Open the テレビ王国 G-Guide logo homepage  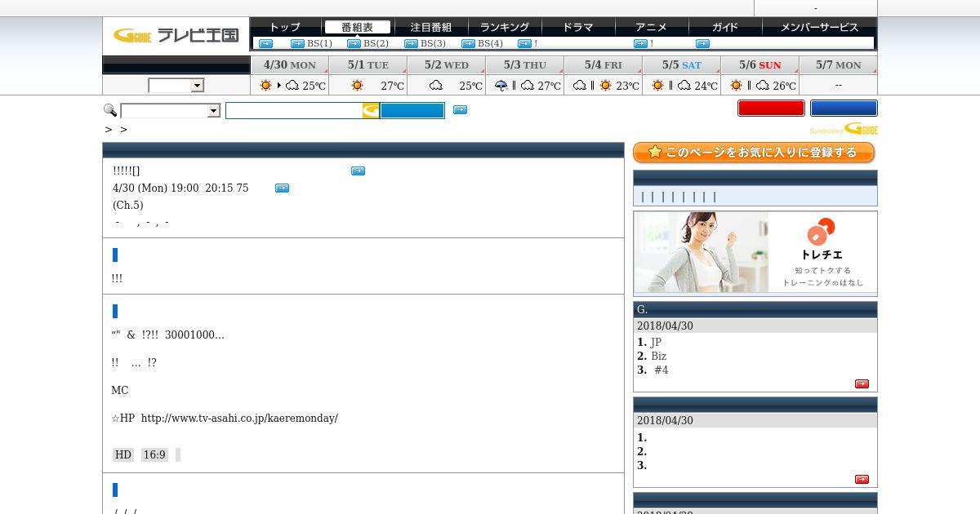176,35
